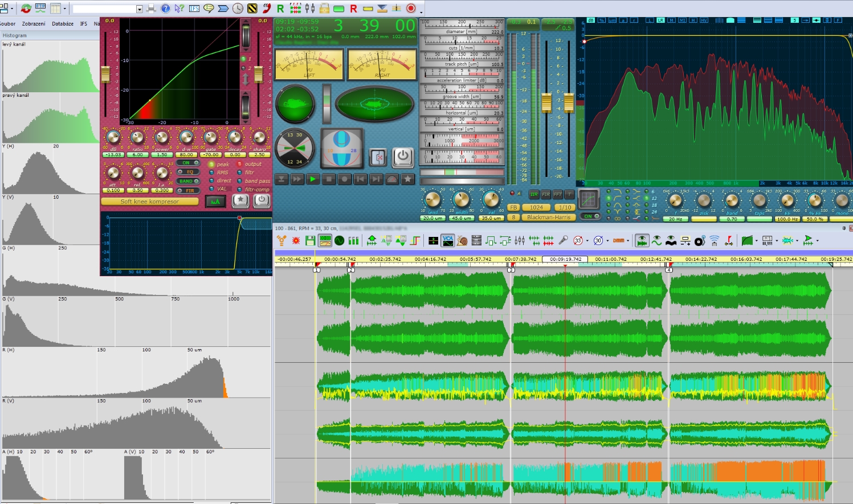The width and height of the screenshot is (853, 504).
Task: Click the printer icon in top toolbar
Action: tap(151, 9)
